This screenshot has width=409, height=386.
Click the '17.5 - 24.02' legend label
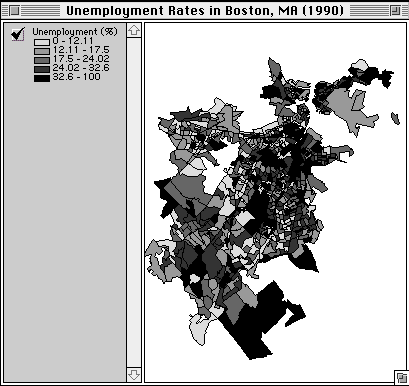click(81, 59)
